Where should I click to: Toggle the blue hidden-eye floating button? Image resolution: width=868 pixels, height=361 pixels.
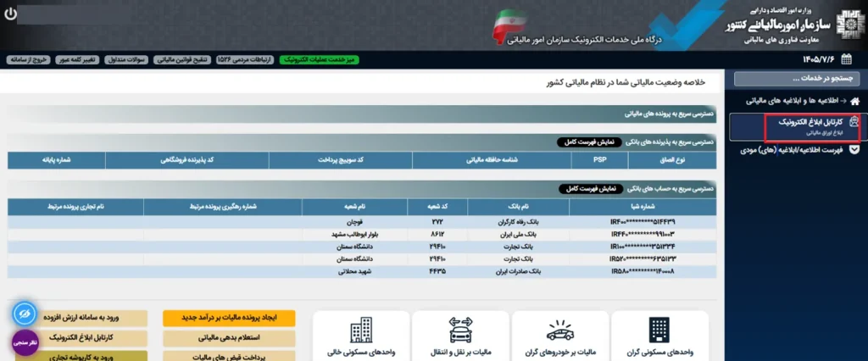[x=24, y=314]
